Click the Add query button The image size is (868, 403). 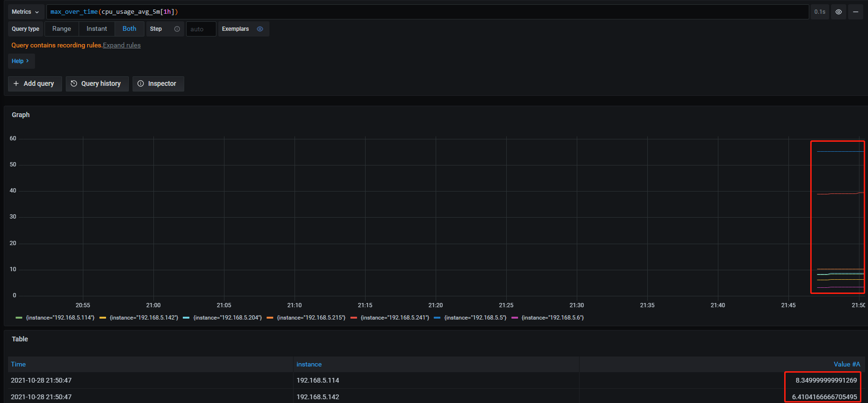pos(35,83)
